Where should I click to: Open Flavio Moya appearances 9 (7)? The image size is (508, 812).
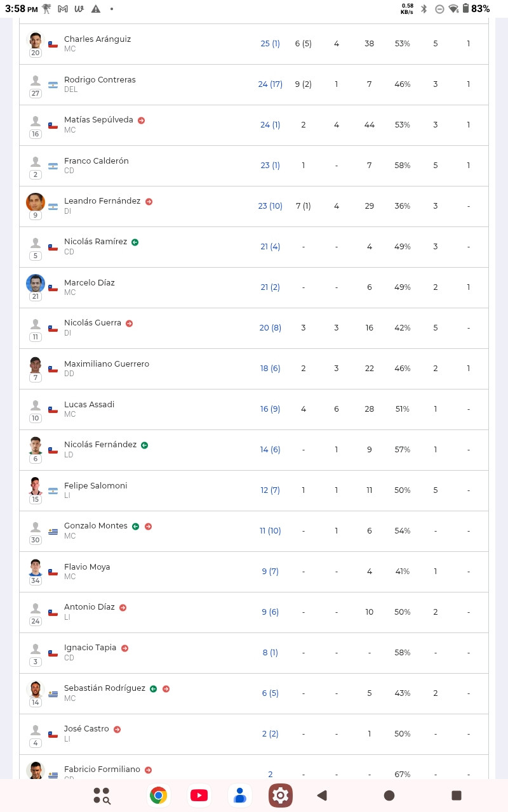click(x=270, y=572)
